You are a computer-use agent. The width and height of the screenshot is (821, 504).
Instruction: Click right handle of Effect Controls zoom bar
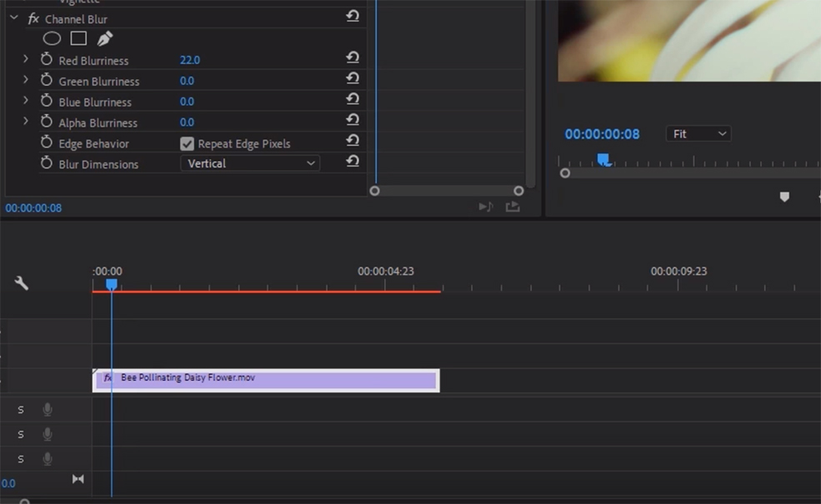[x=518, y=191]
